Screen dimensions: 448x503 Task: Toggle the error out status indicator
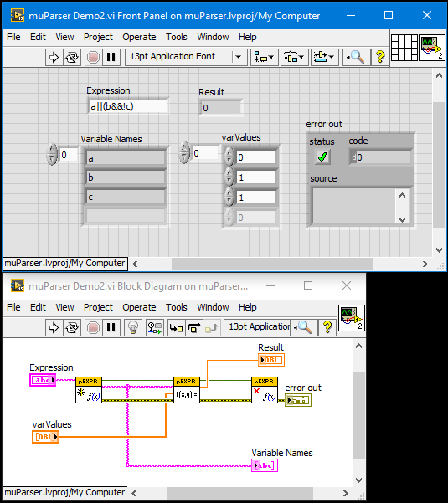(x=322, y=157)
